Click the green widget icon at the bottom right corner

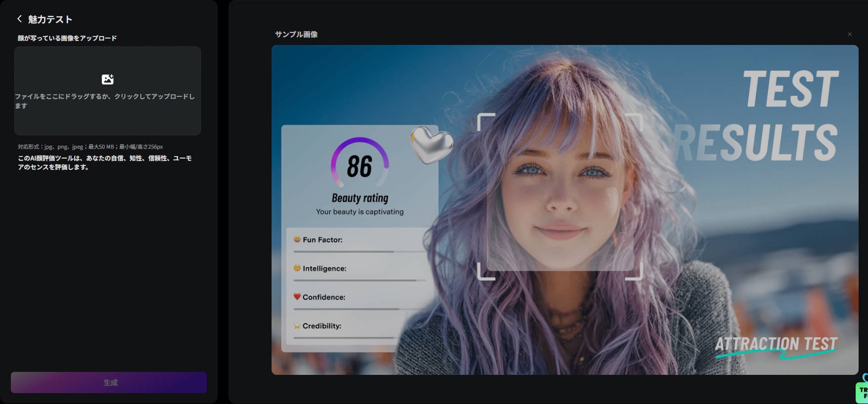(862, 392)
